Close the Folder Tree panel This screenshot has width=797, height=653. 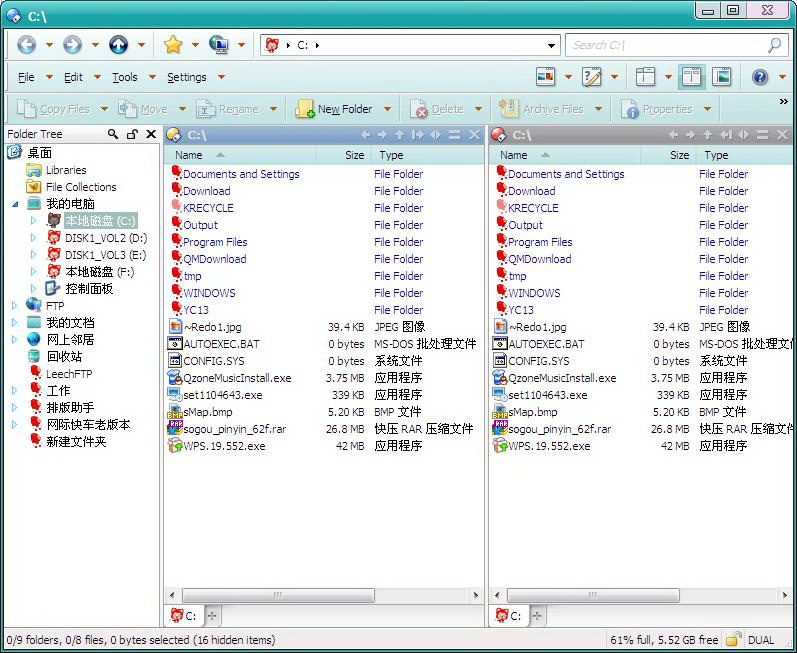click(151, 134)
